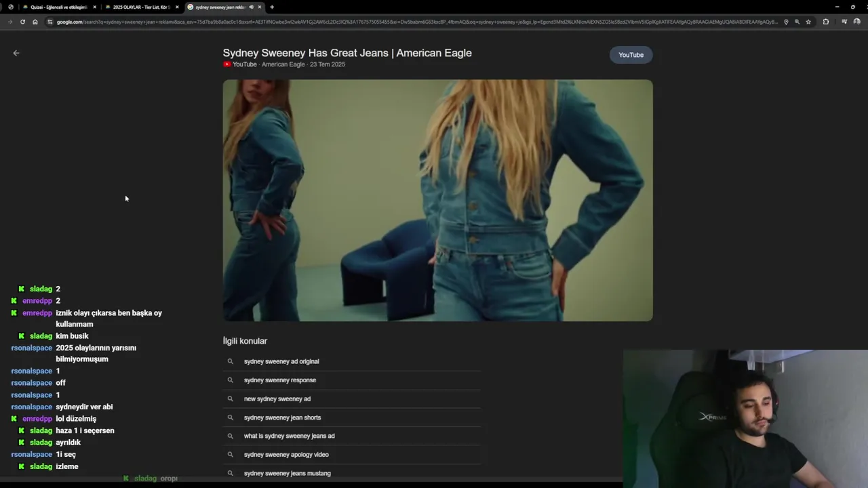The height and width of the screenshot is (488, 868).
Task: Click the 'Sydney Sweeney Has Great Jeans' title
Action: 347,53
